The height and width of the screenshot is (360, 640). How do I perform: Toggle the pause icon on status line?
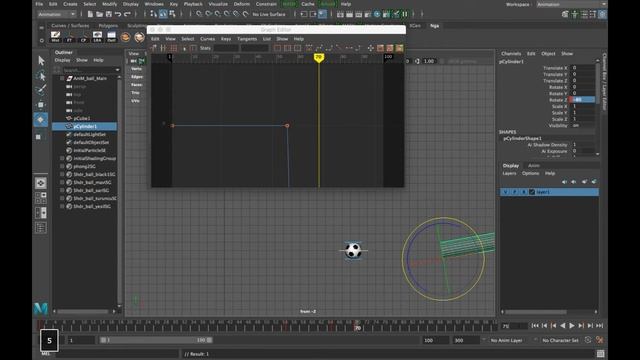(x=405, y=14)
